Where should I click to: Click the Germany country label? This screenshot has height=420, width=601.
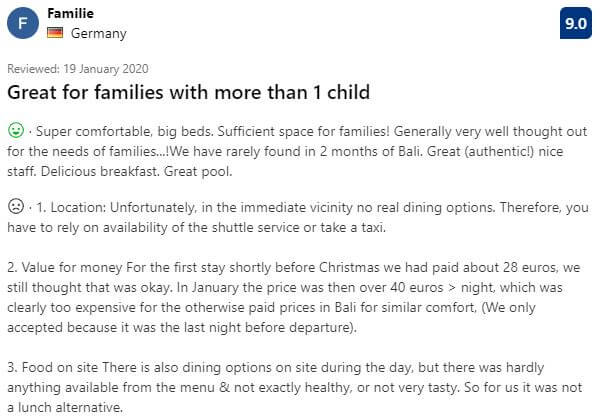click(x=99, y=33)
